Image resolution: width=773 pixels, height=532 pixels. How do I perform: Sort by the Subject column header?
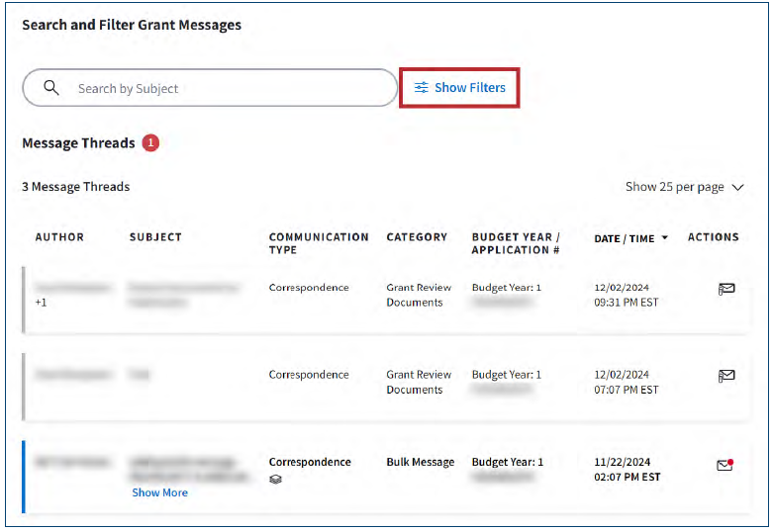click(x=155, y=237)
